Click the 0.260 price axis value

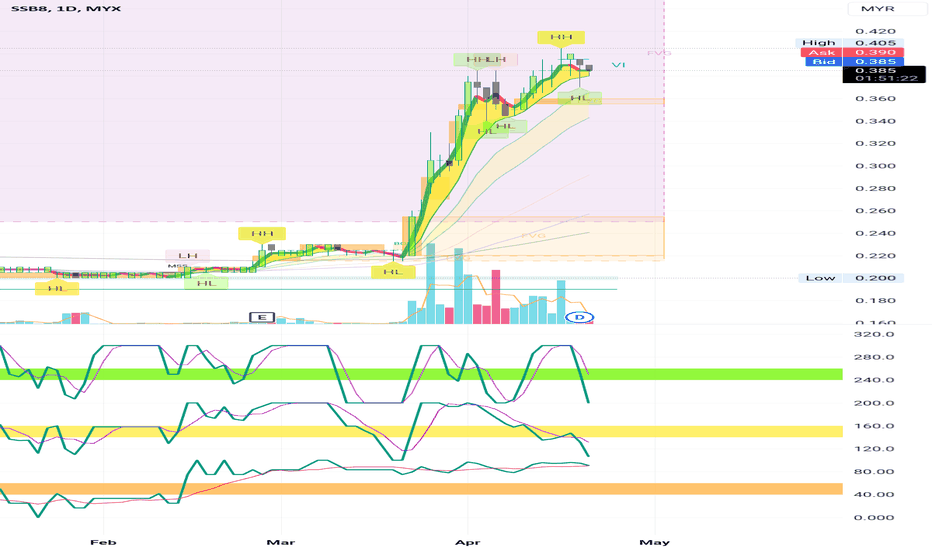pyautogui.click(x=875, y=210)
